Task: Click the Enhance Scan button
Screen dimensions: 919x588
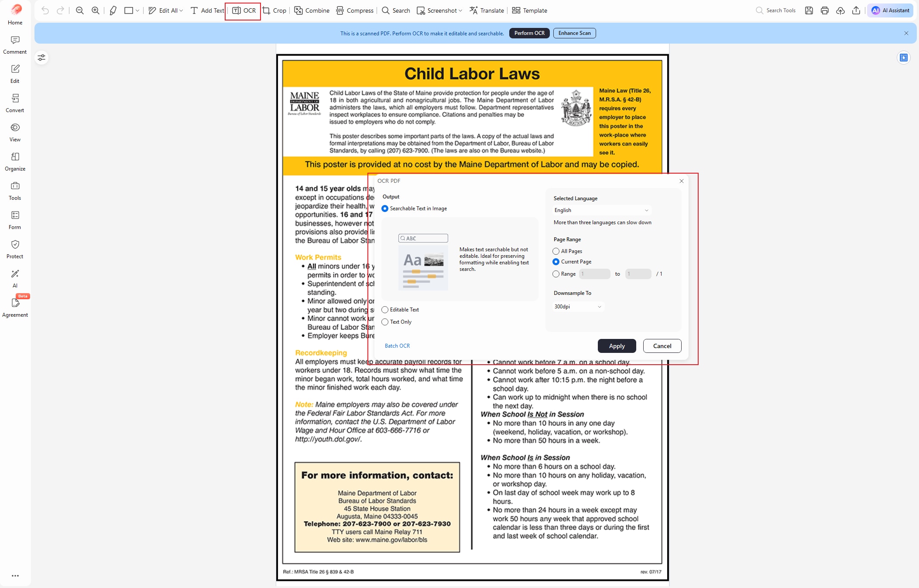Action: tap(574, 33)
